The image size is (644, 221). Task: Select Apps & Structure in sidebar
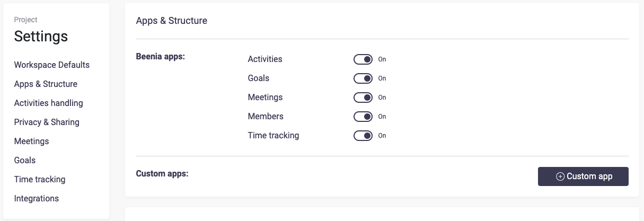pyautogui.click(x=46, y=84)
